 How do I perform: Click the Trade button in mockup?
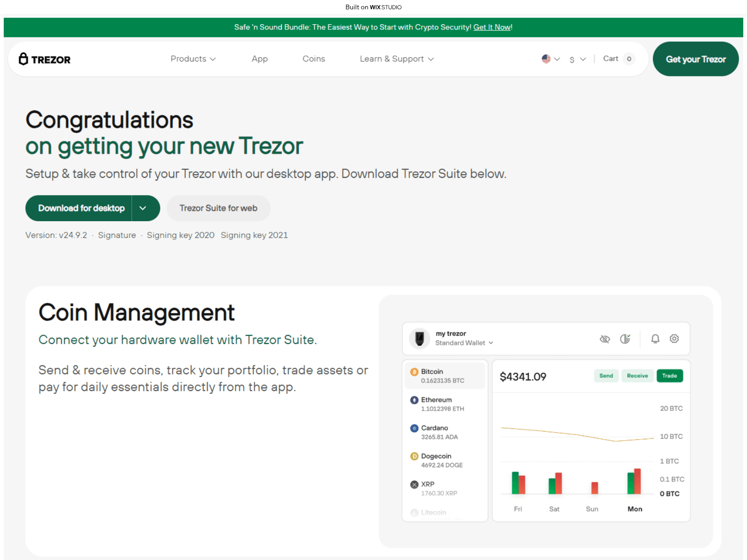[x=669, y=376]
